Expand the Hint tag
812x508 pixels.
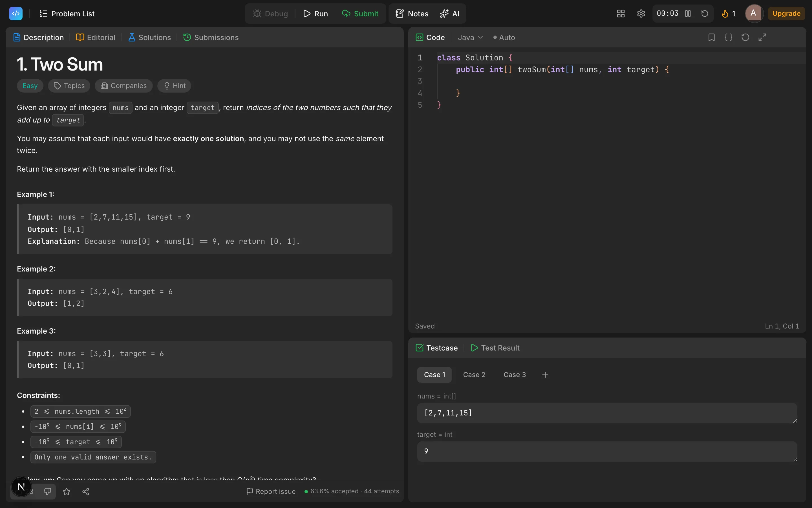(174, 86)
